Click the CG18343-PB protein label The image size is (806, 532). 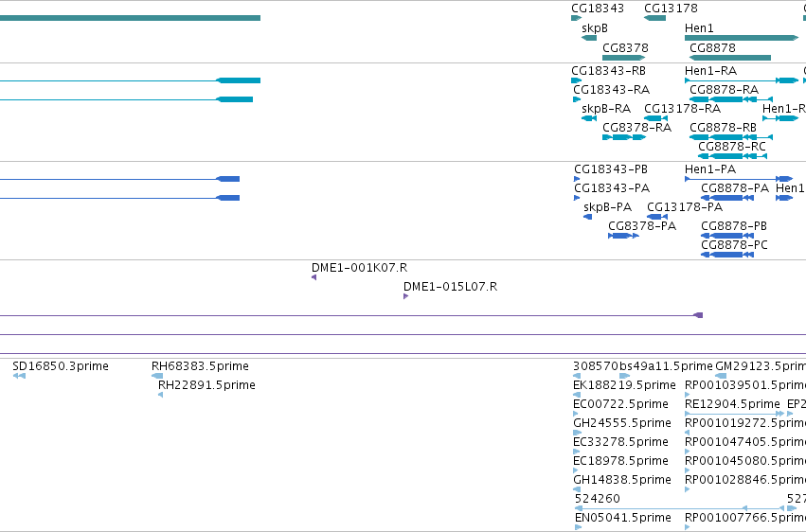click(611, 168)
